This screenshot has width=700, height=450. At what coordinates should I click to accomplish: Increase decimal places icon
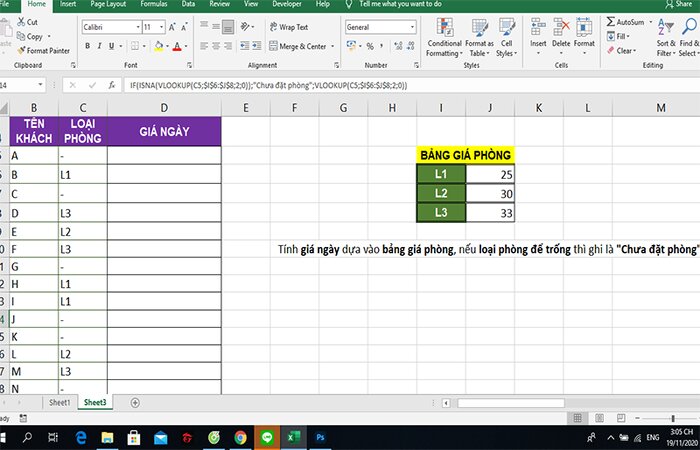click(x=398, y=46)
